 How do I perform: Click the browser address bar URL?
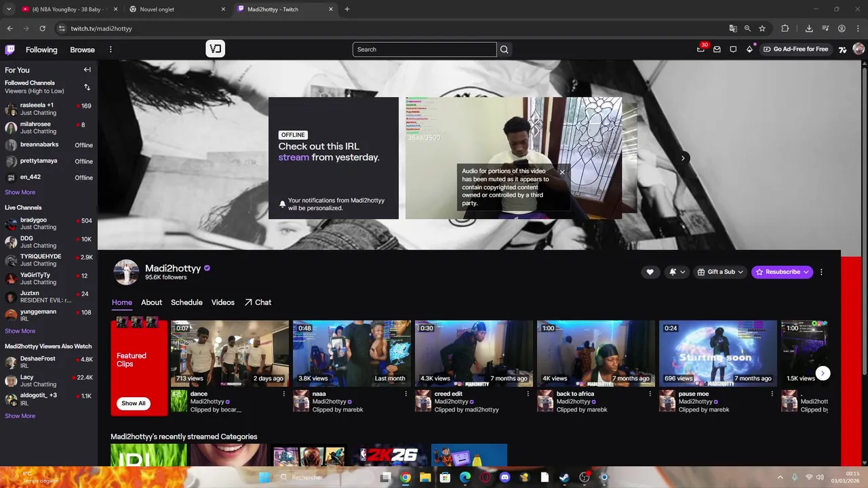pos(102,28)
